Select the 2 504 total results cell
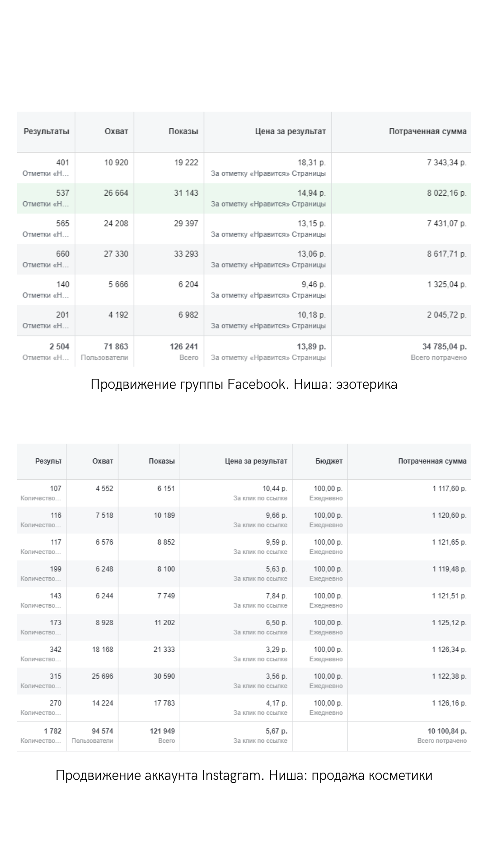The image size is (488, 868). click(x=59, y=347)
